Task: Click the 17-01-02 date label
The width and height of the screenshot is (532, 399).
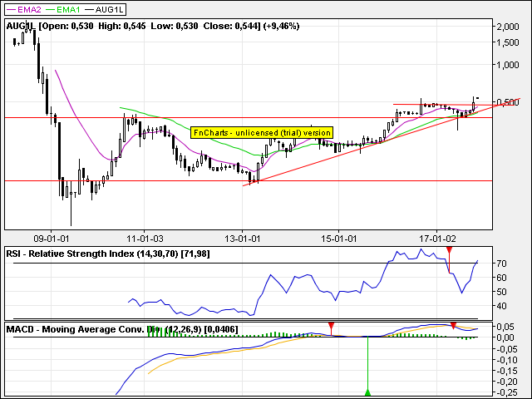Action: (437, 239)
